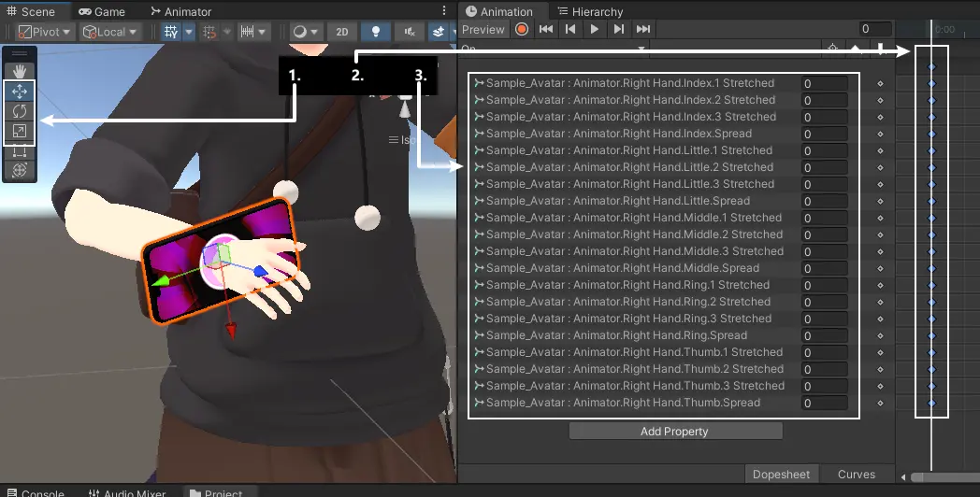Switch to the Hierarchy tab
This screenshot has height=497, width=980.
pos(590,11)
